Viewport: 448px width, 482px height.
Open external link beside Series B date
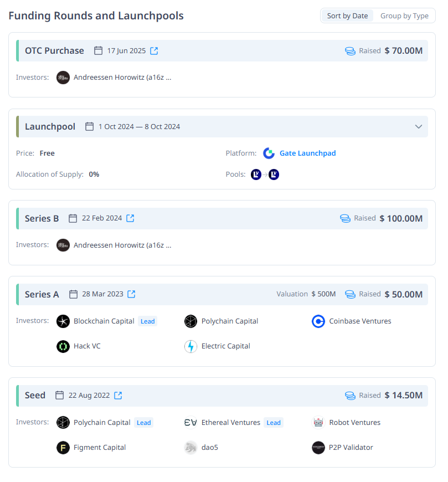point(131,218)
